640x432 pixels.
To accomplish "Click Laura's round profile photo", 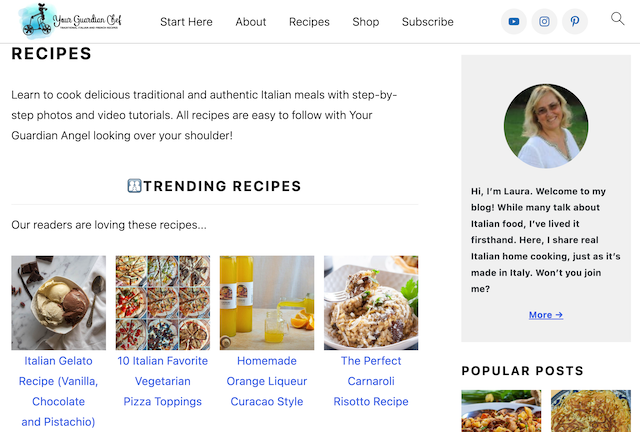I will [x=546, y=125].
